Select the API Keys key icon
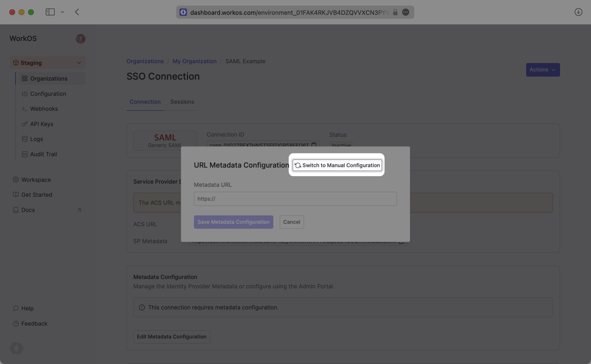Image resolution: width=591 pixels, height=364 pixels. 25,124
